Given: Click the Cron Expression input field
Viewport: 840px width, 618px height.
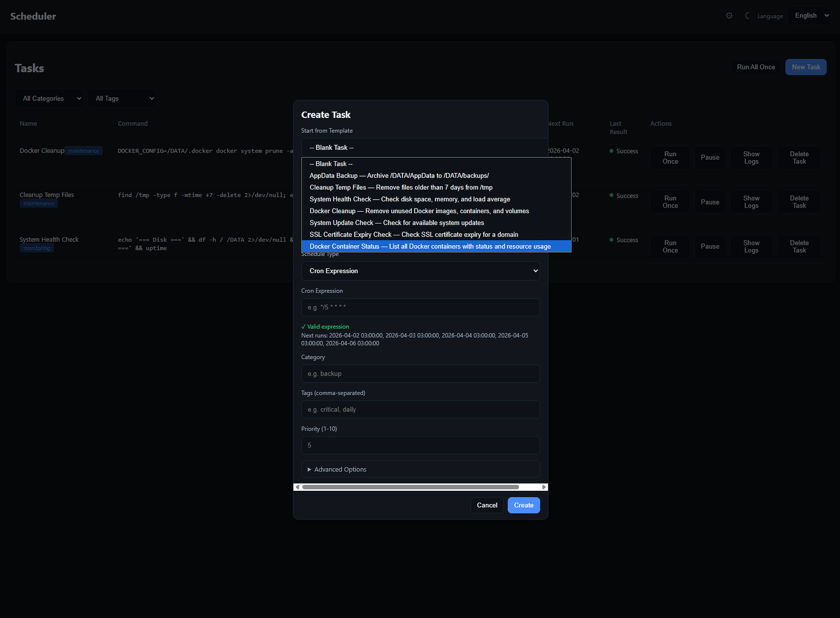Looking at the screenshot, I should (420, 307).
